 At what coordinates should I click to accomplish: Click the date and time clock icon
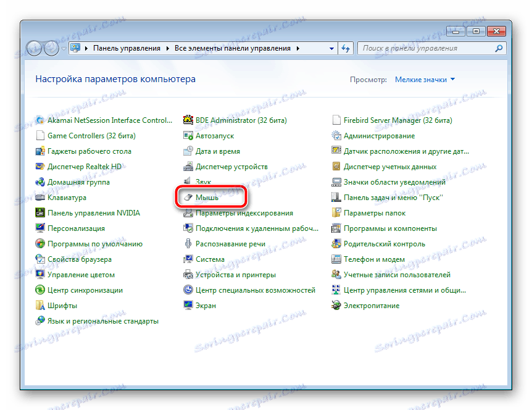tap(188, 151)
